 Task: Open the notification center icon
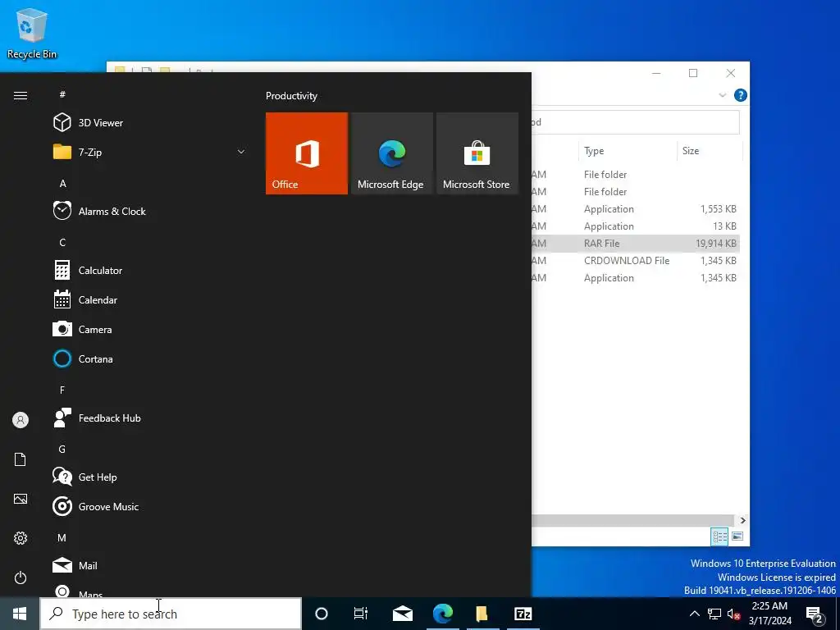[815, 614]
